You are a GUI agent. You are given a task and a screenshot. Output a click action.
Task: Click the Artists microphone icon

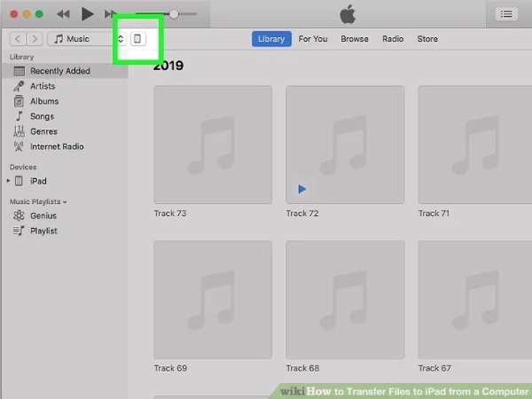coord(19,86)
